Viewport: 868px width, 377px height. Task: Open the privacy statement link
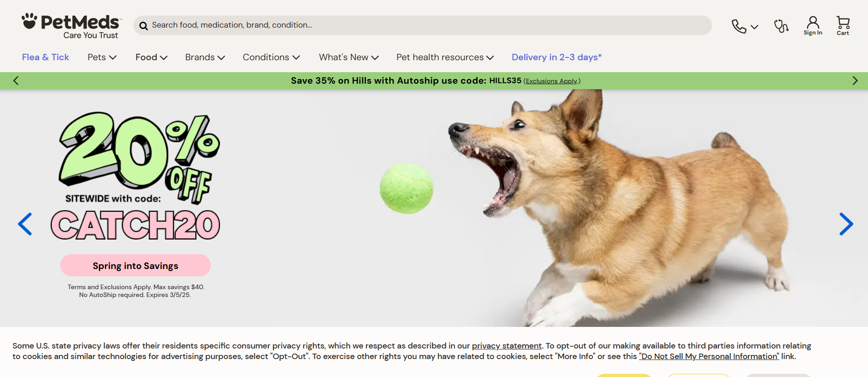(x=507, y=346)
